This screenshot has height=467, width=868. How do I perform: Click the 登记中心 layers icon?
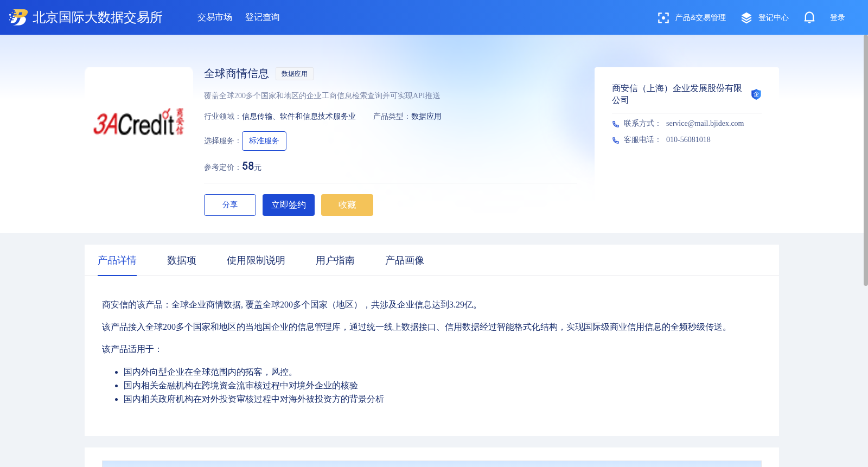coord(746,18)
